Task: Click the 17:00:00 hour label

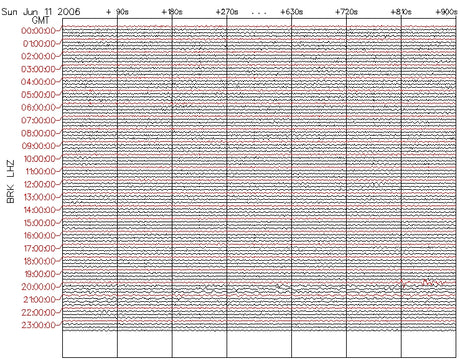Action: pos(39,249)
